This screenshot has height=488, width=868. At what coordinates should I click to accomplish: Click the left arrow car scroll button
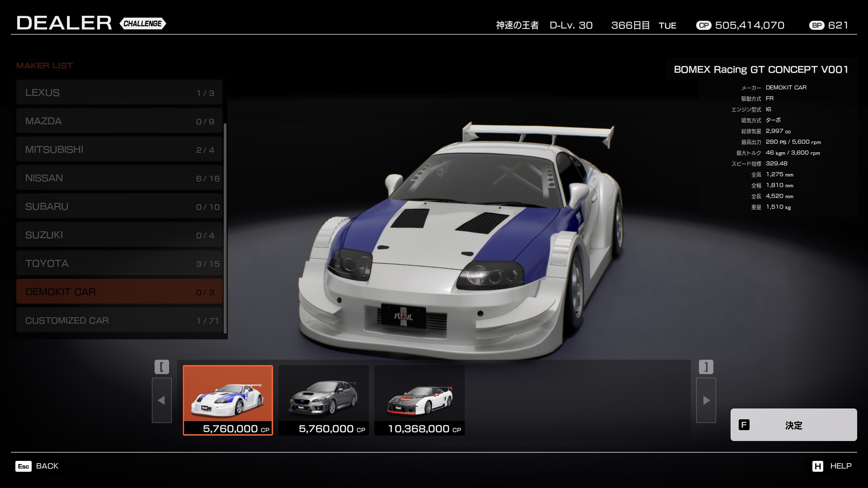point(161,400)
